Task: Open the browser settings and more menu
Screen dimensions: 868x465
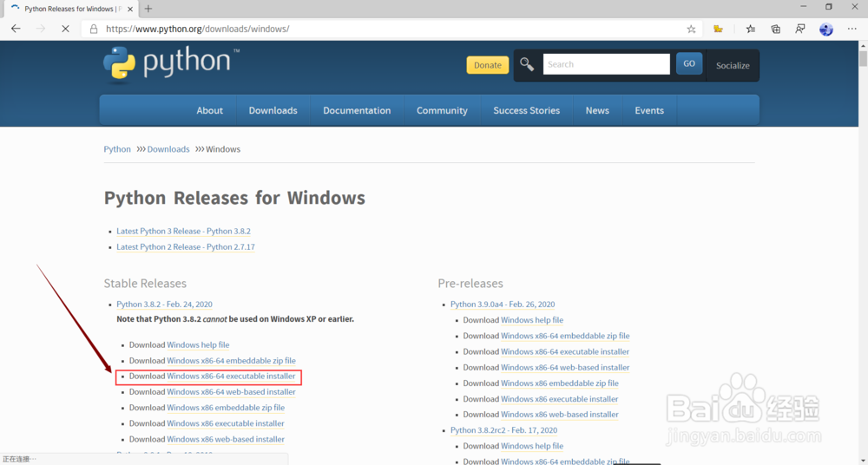Action: (x=852, y=29)
